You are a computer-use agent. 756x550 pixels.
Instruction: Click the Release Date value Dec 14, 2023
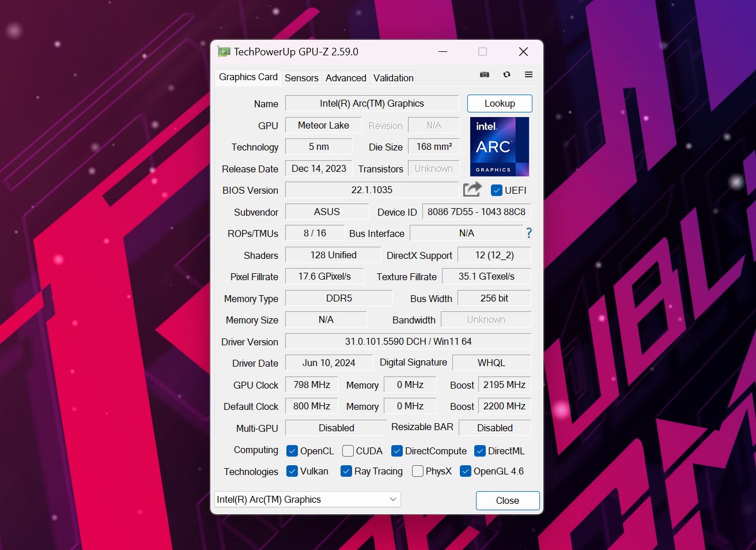(319, 168)
